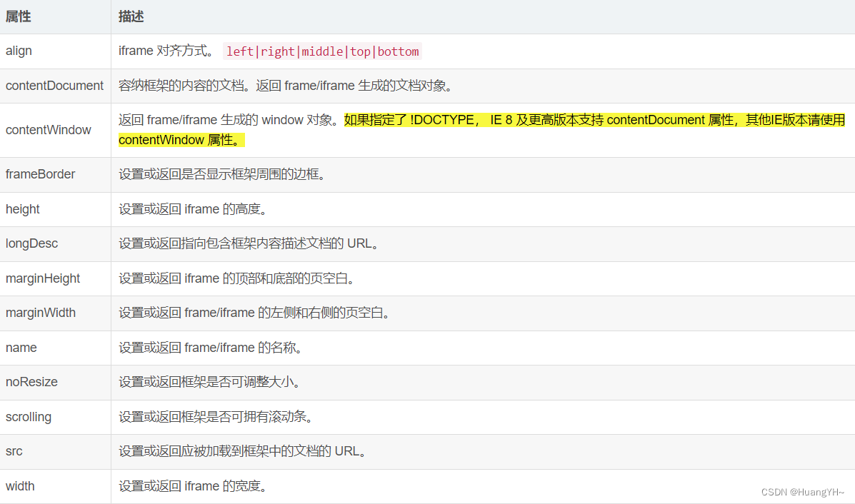Select the contentDocument property name
Image resolution: width=855 pixels, height=504 pixels.
(x=54, y=85)
